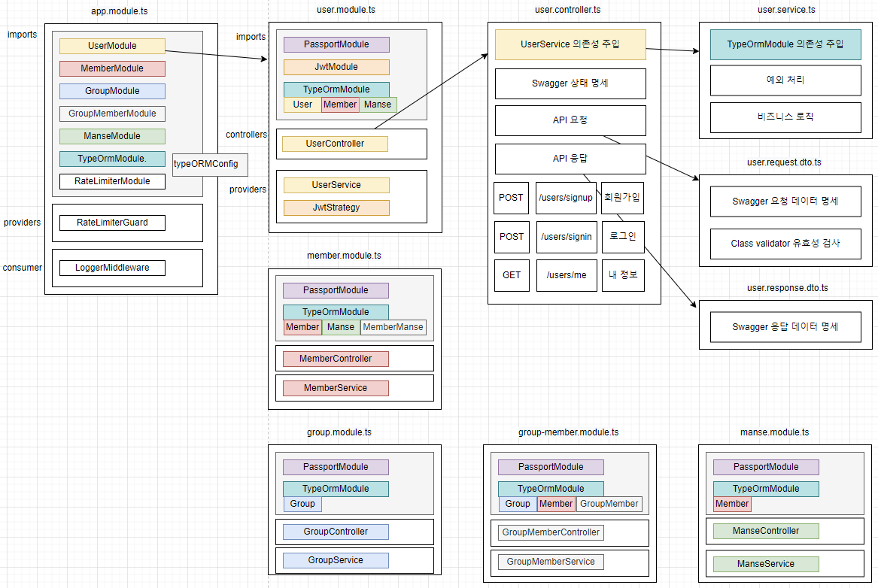
Task: Click the GET method cell
Action: (512, 275)
